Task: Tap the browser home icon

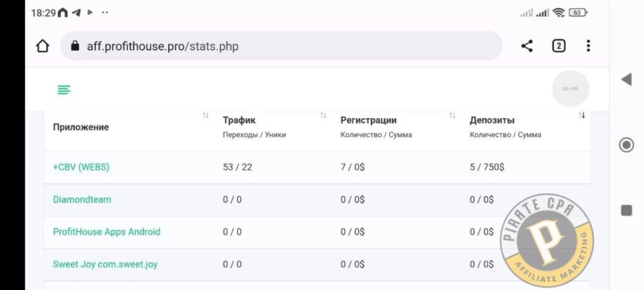Action: [x=42, y=46]
